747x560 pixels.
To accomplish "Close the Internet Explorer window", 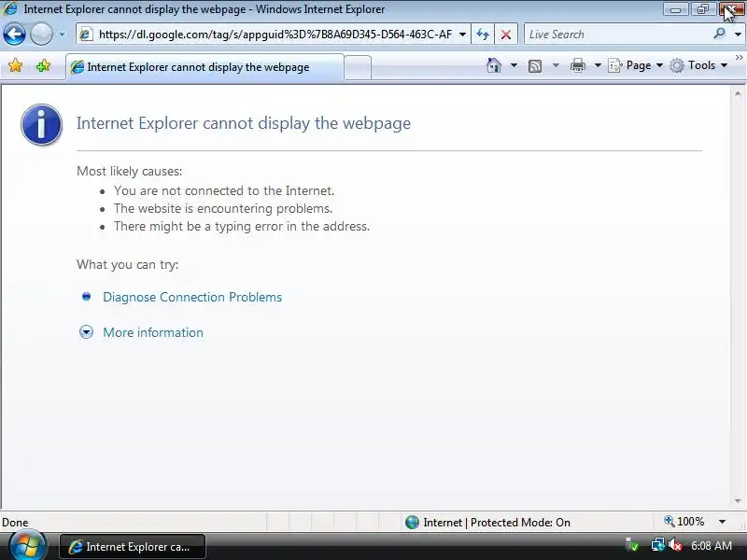I will (x=731, y=9).
